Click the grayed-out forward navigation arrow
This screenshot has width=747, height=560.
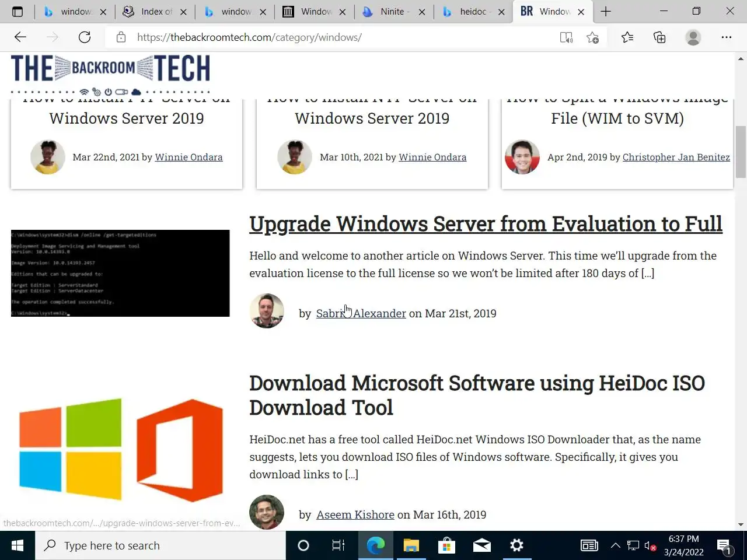coord(53,37)
